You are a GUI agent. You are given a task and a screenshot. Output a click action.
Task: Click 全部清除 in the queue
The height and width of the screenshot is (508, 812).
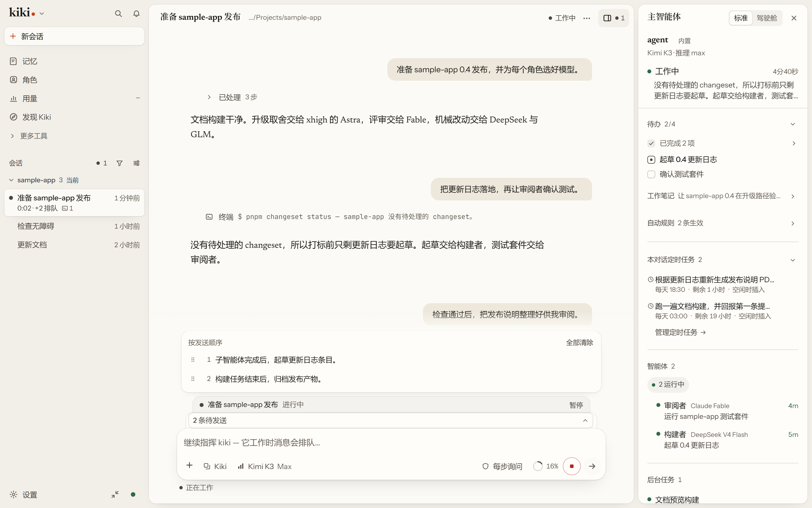[579, 342]
